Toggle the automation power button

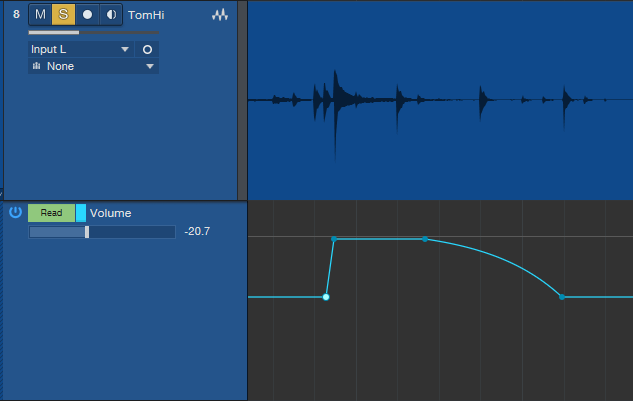pos(15,212)
